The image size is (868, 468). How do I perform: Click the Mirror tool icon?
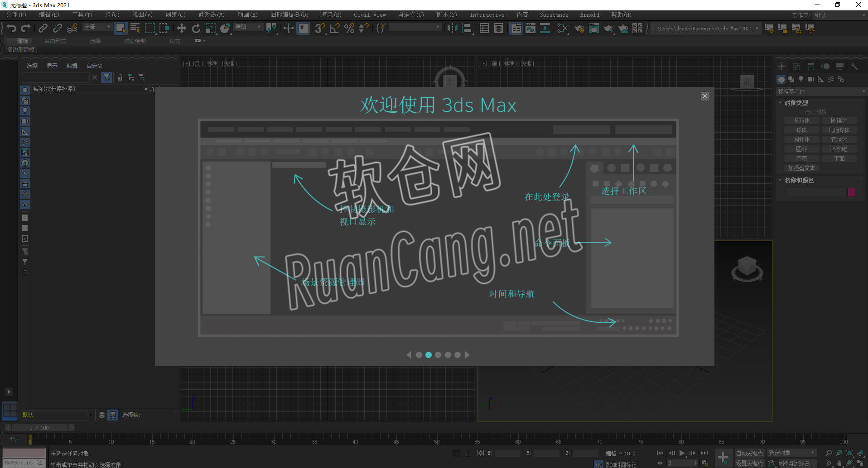[452, 28]
